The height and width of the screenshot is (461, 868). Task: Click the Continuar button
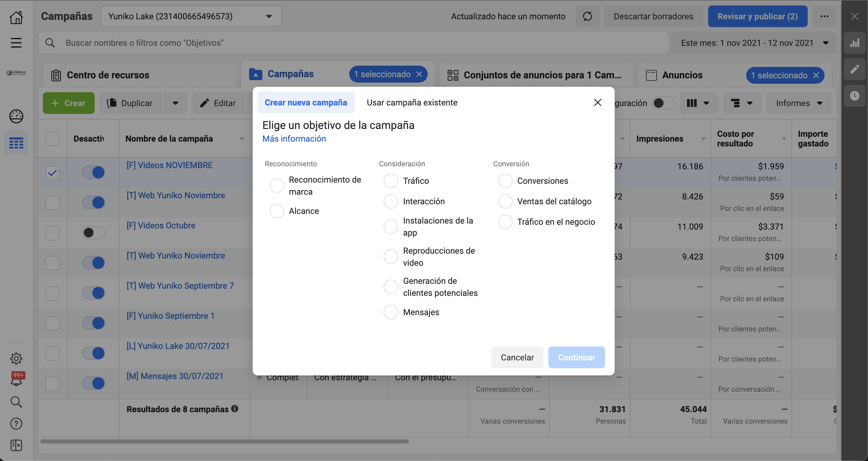click(576, 357)
